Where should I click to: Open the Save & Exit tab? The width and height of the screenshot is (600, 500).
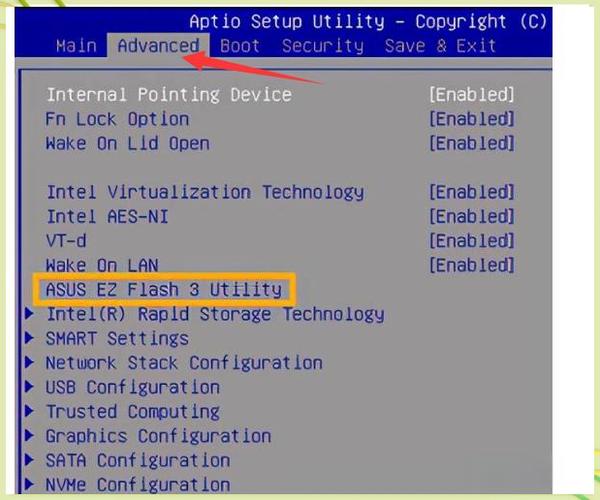coord(440,46)
